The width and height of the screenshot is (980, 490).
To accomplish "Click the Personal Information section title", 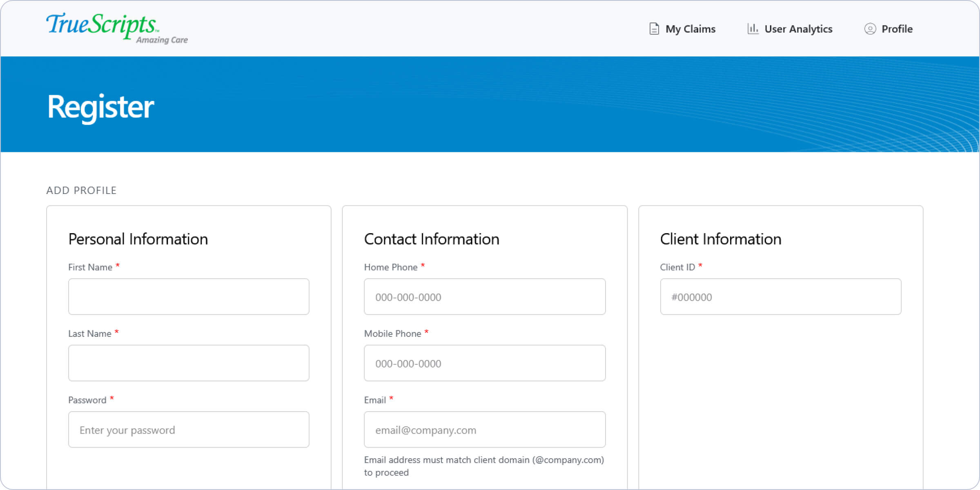I will pos(138,239).
